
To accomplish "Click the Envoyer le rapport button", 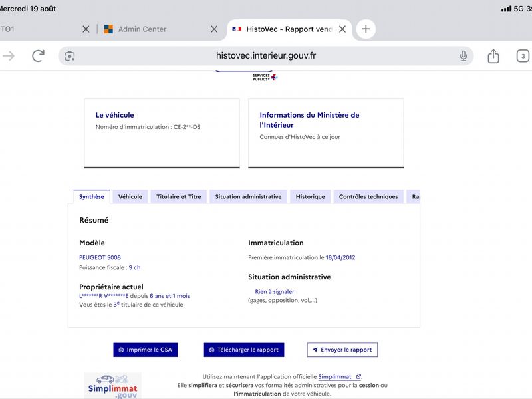I will tap(342, 350).
